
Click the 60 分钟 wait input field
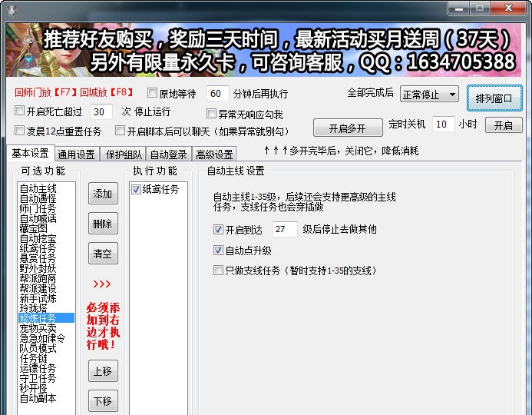(217, 94)
